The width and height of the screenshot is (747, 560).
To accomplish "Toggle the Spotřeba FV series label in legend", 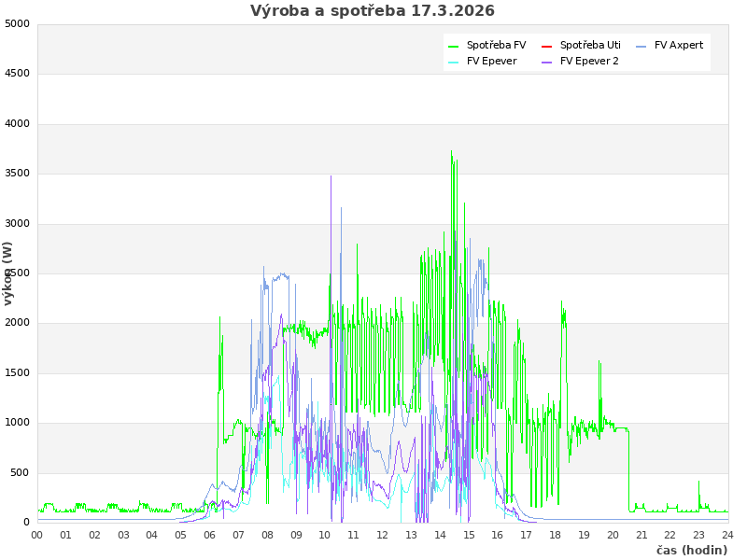I will click(496, 46).
